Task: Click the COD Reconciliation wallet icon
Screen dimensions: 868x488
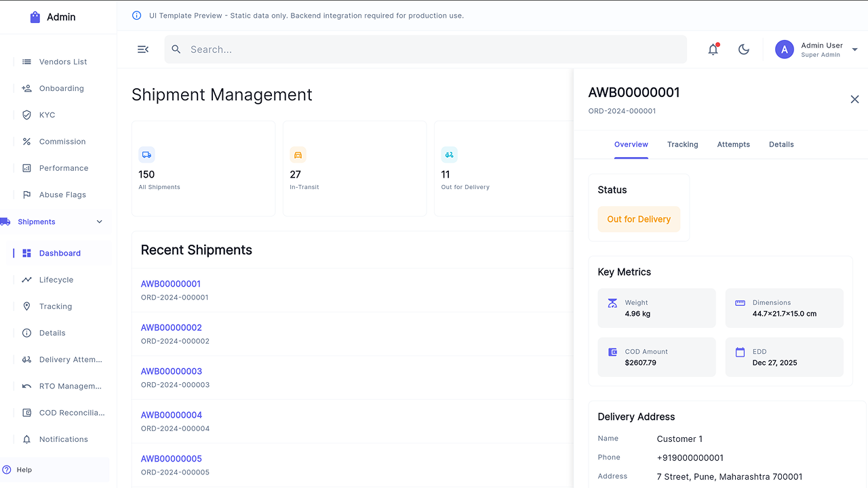Action: 26,413
